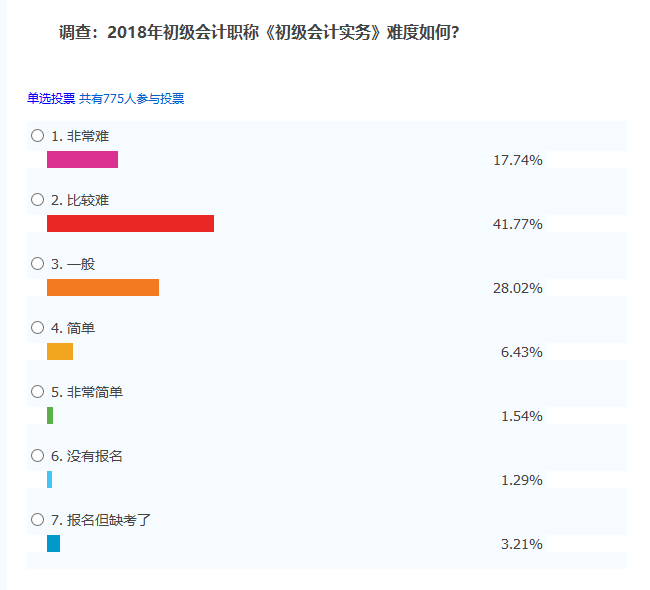The image size is (650, 590).
Task: Click the red 比较难 result bar
Action: pyautogui.click(x=130, y=224)
